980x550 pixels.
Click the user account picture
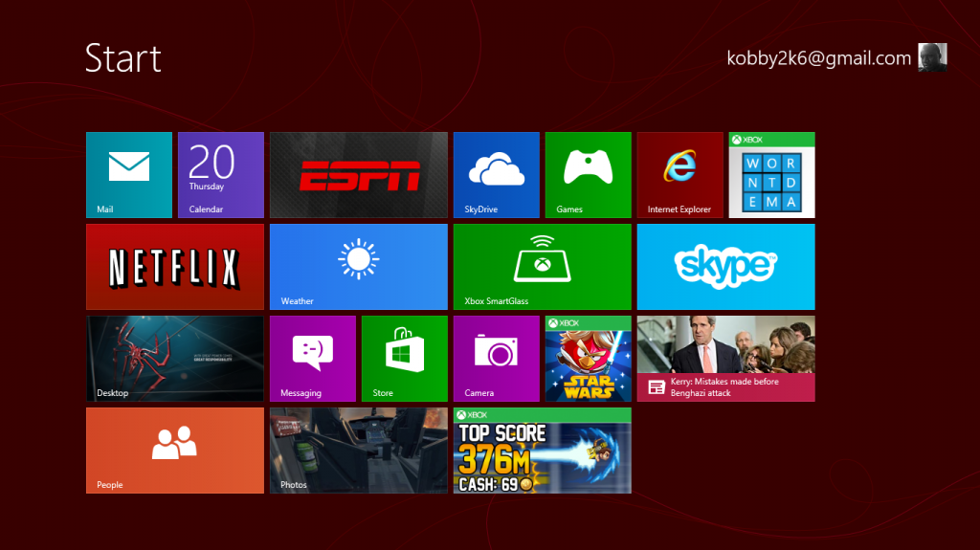click(x=932, y=57)
